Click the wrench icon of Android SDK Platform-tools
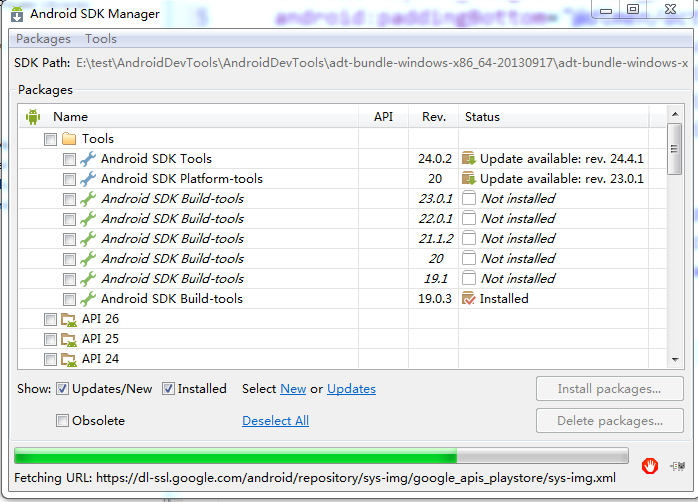The height and width of the screenshot is (502, 698). click(88, 179)
